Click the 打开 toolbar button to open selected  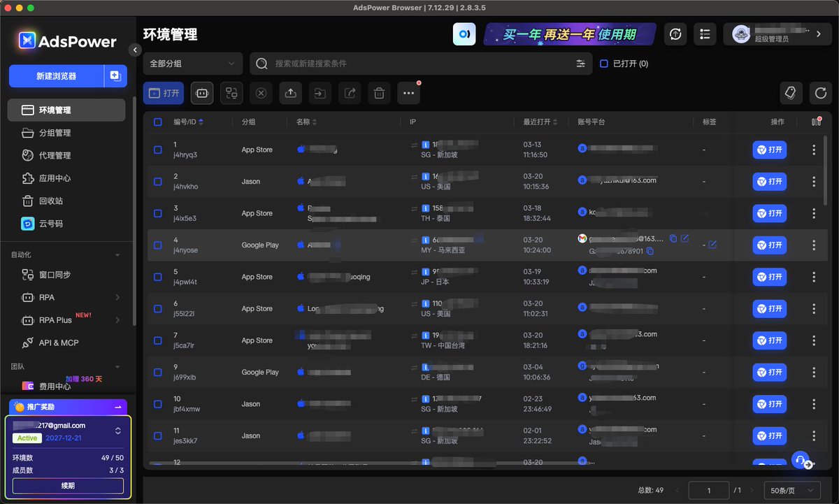tap(164, 92)
